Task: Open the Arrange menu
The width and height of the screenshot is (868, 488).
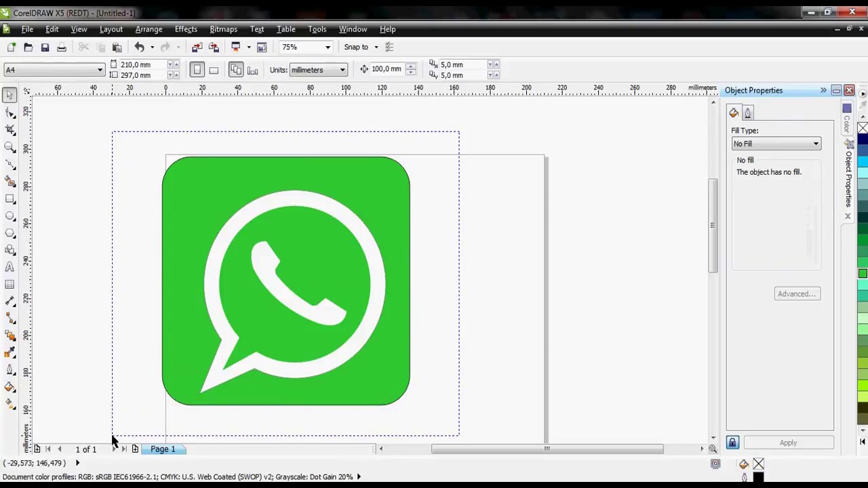Action: (149, 29)
